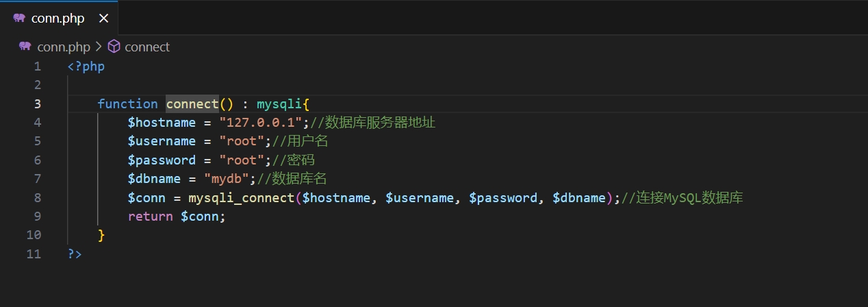Viewport: 868px width, 307px height.
Task: Expand the breadcrumb chevron separator
Action: tap(99, 47)
